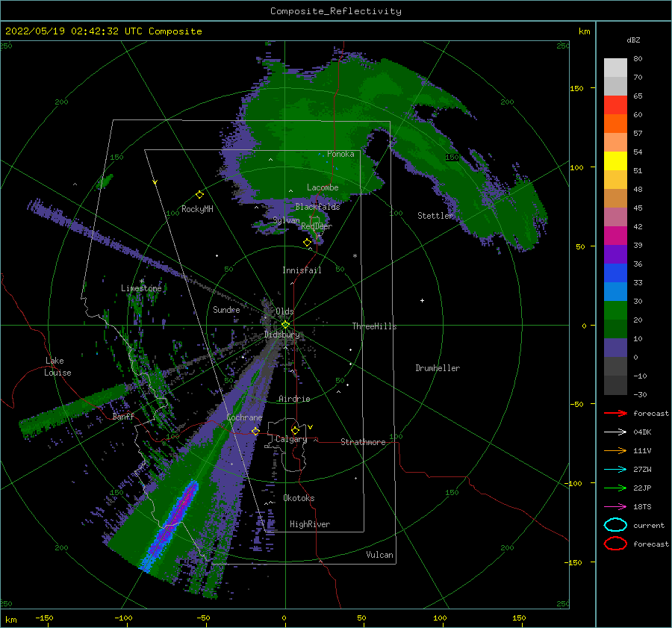Click the yellow diamond marker below RedDeer
672x628 pixels.
307,243
